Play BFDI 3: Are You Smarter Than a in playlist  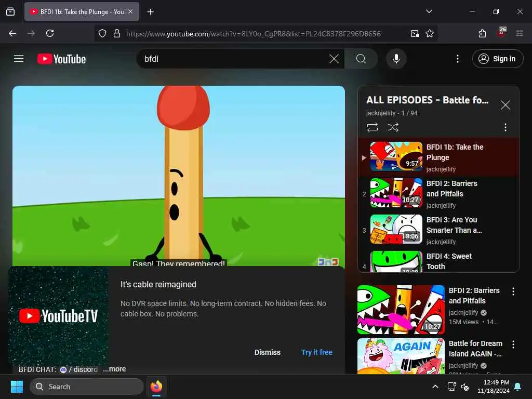[x=438, y=230]
